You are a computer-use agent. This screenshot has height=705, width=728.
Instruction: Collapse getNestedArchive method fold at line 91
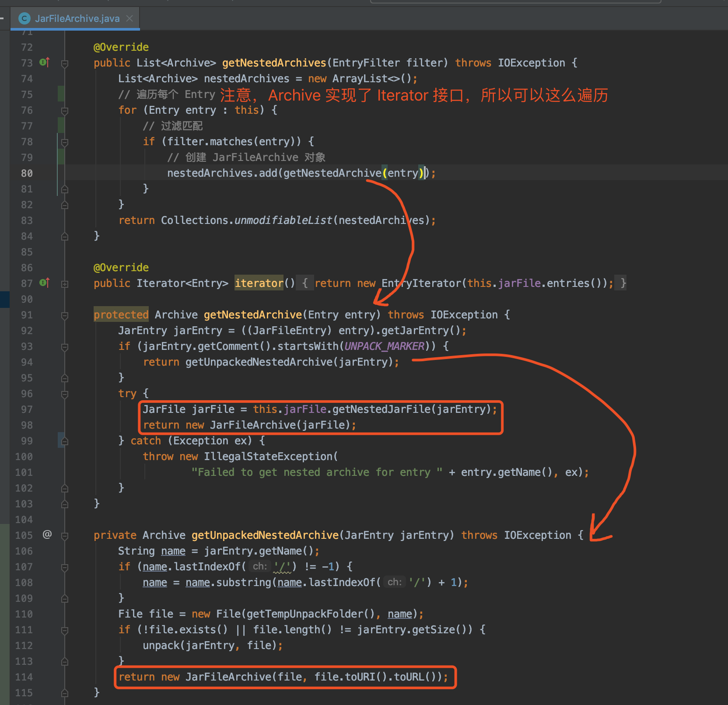65,316
